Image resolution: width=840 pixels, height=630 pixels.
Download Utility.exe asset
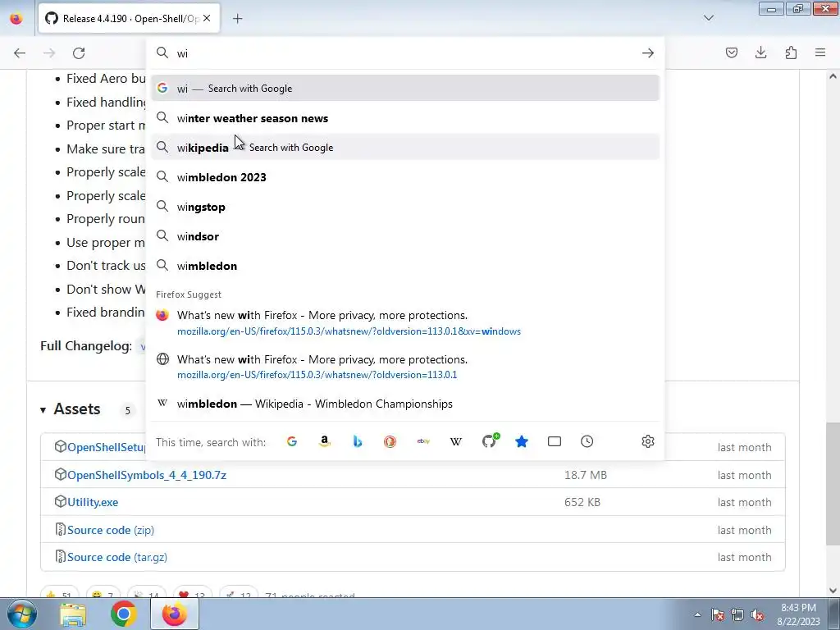[93, 503]
